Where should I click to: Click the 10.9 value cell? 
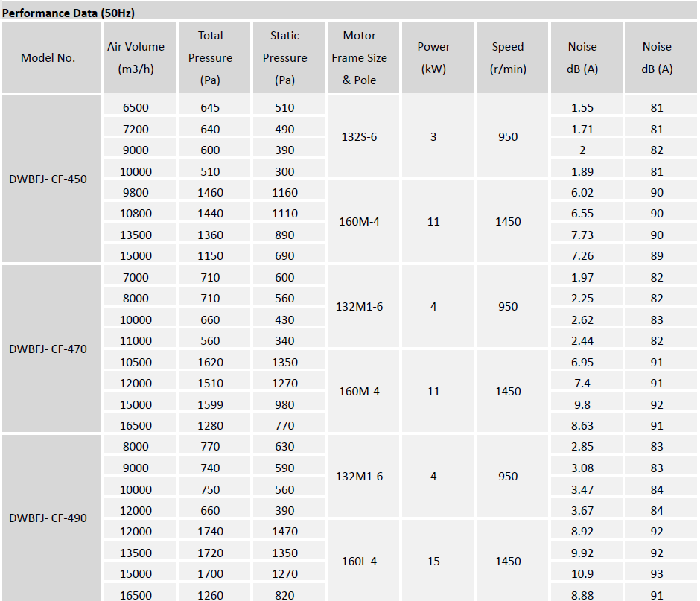pos(582,574)
